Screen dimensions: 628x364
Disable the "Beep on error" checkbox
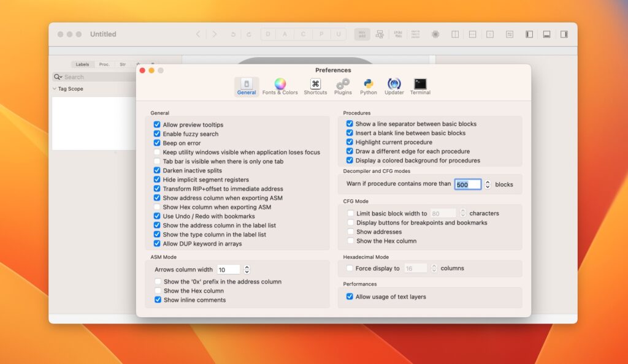[x=158, y=143]
